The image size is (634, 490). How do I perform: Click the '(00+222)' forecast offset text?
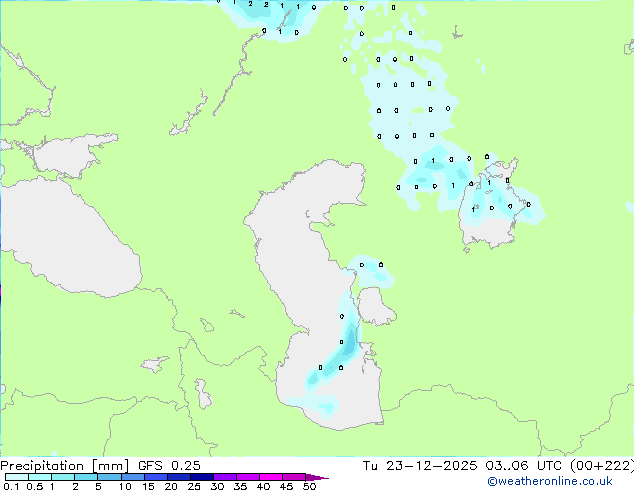[x=602, y=466]
